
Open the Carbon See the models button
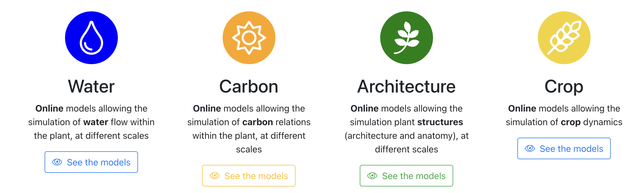[249, 176]
